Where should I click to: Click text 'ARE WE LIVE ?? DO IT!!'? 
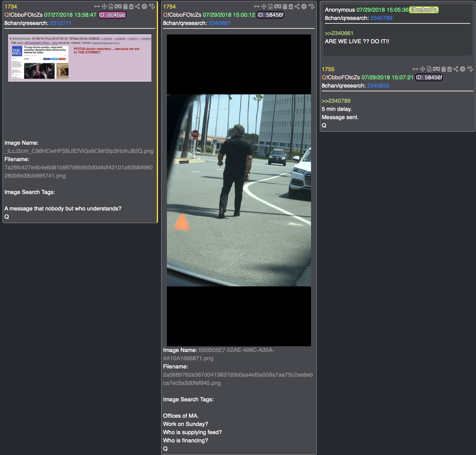[x=357, y=41]
